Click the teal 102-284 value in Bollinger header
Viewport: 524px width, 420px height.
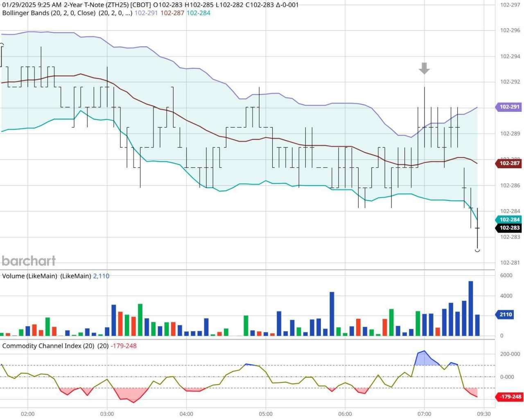click(199, 13)
